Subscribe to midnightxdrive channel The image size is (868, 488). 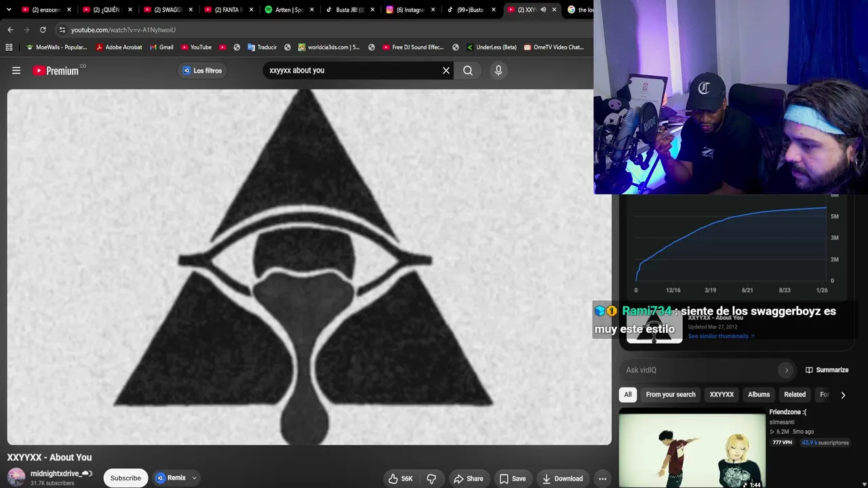(125, 478)
